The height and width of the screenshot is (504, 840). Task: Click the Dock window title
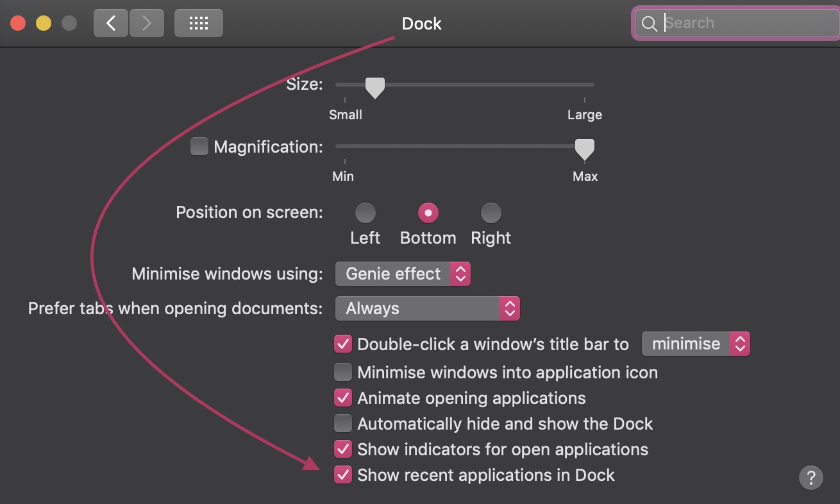422,24
